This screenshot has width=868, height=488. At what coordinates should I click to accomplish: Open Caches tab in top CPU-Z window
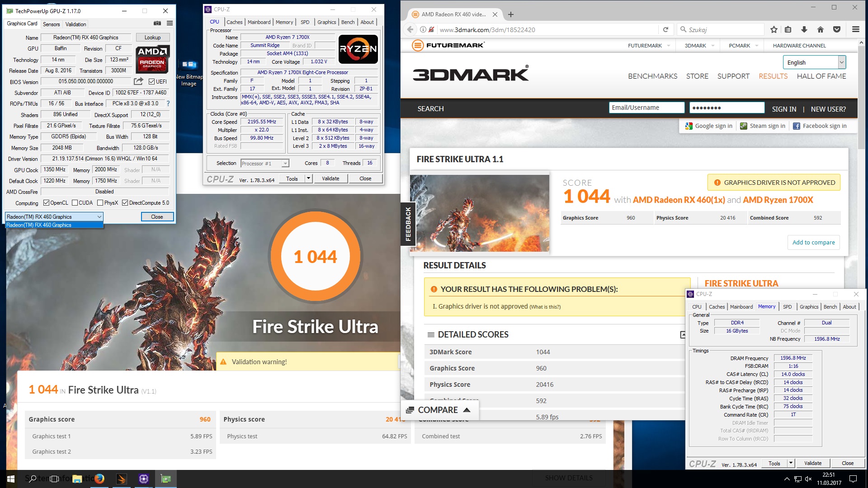(234, 22)
